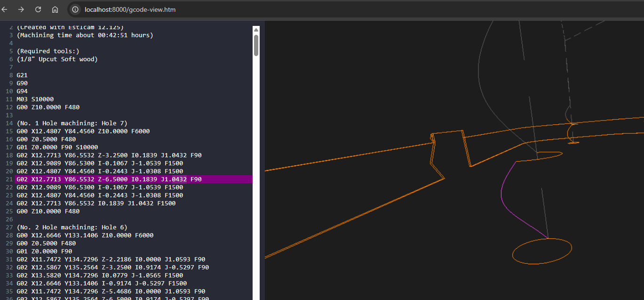Select the 1/8" Upcut Soft wood line

point(57,59)
